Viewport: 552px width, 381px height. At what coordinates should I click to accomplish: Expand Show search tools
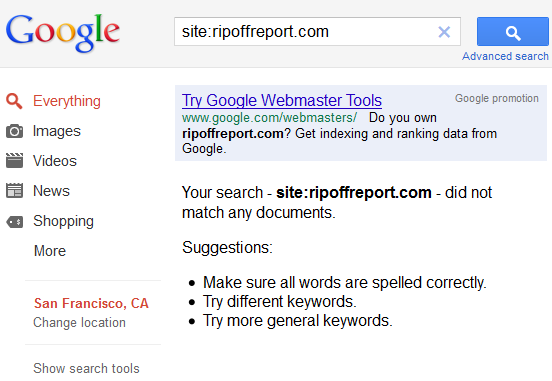(x=86, y=368)
